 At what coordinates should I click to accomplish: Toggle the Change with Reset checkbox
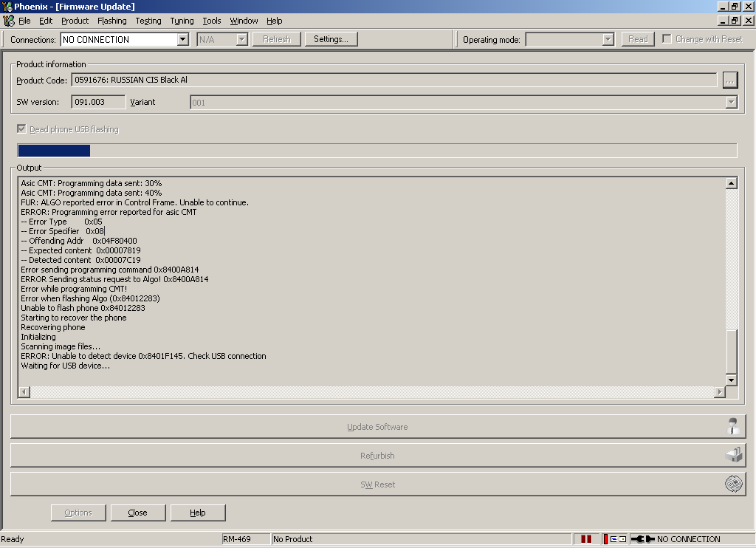tap(667, 38)
